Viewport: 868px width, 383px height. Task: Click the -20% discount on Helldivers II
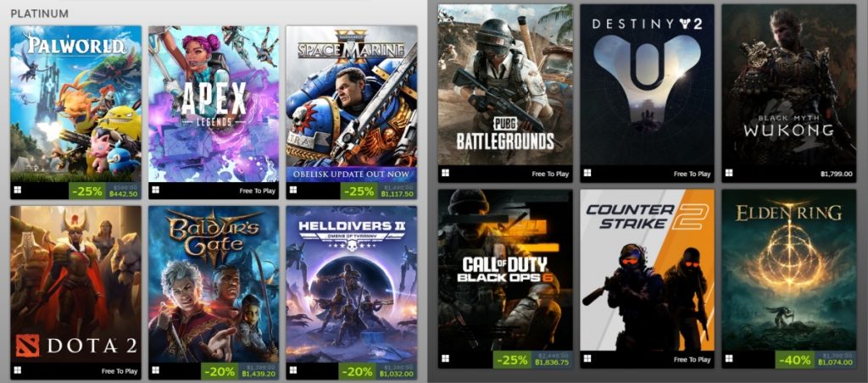(x=358, y=371)
